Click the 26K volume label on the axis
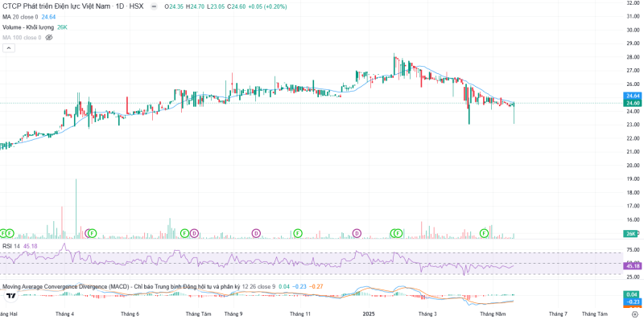This screenshot has height=320, width=644. coord(630,234)
